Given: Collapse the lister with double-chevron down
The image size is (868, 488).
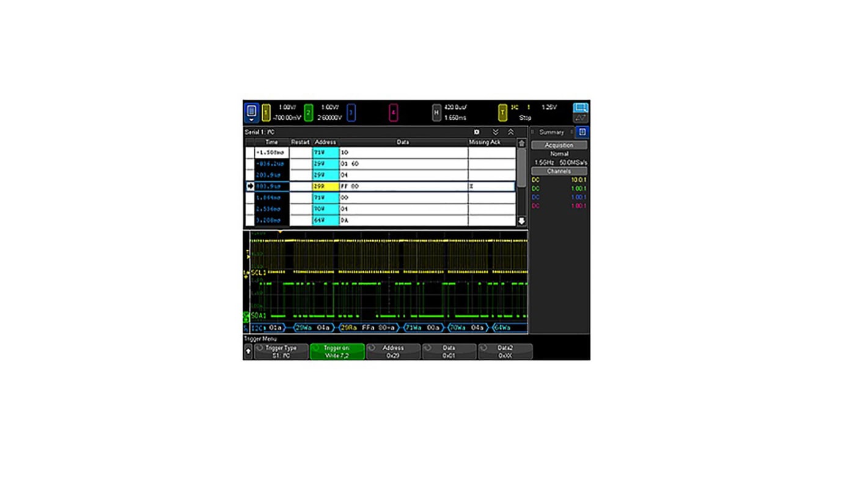Looking at the screenshot, I should coord(496,131).
